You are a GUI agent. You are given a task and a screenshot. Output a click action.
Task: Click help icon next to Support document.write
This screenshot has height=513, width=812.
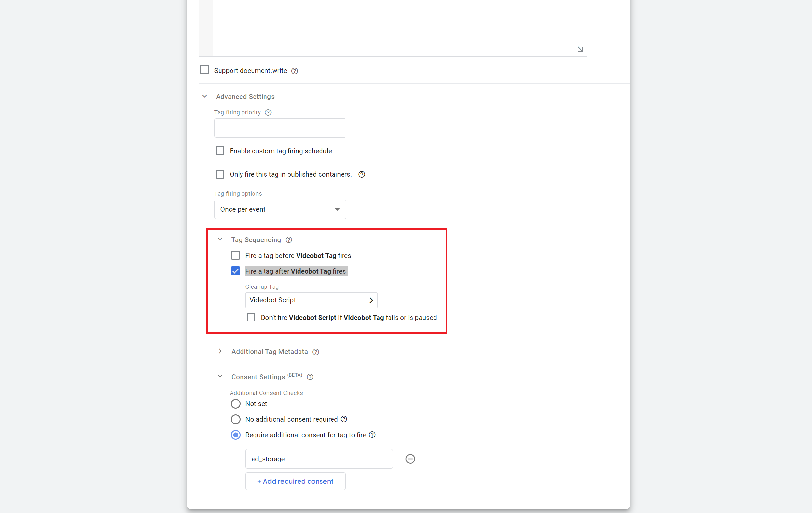(294, 71)
